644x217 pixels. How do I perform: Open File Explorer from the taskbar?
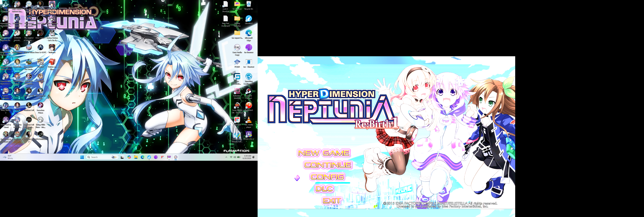(136, 157)
